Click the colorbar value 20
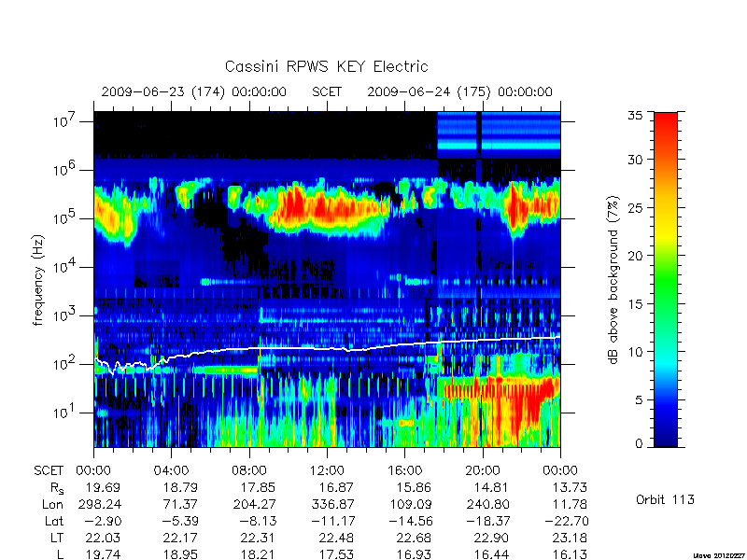 [638, 255]
